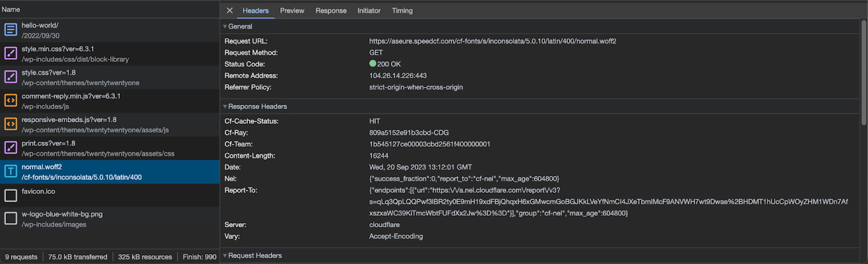Click the green status indicator dot
Viewport: 868px width, 264px height.
pos(373,64)
